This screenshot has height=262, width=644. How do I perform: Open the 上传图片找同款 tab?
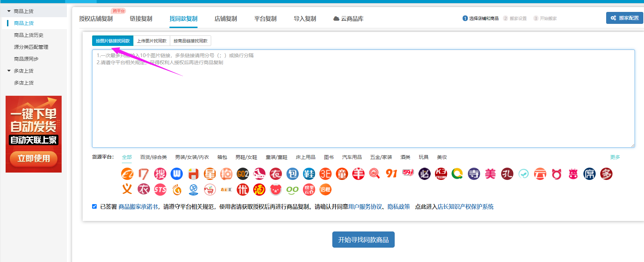152,41
